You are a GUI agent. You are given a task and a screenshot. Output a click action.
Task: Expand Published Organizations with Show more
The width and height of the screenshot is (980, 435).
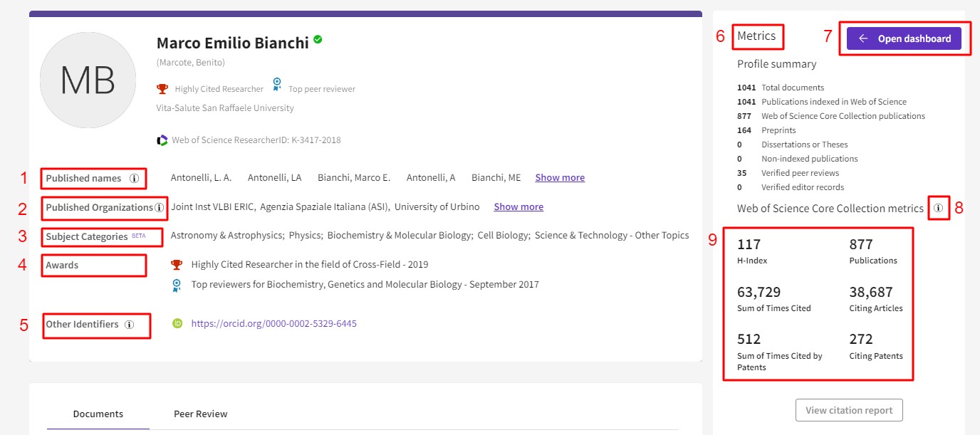click(x=518, y=206)
